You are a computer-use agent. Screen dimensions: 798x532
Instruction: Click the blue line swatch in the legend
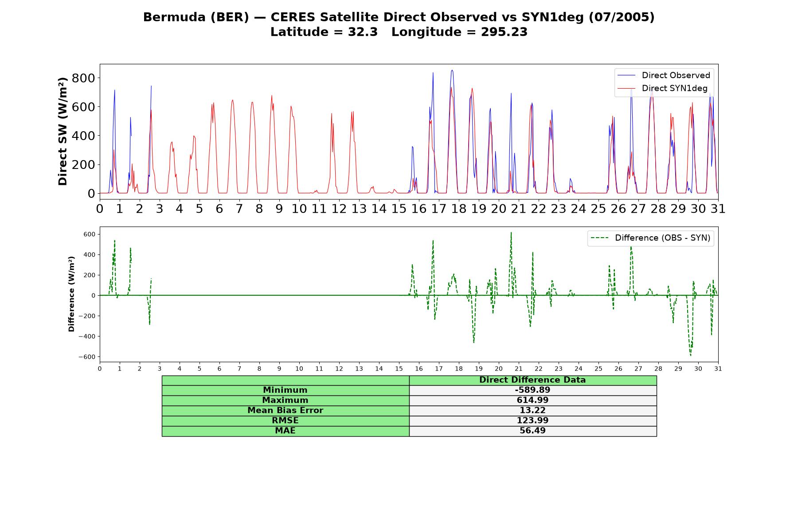tap(626, 75)
